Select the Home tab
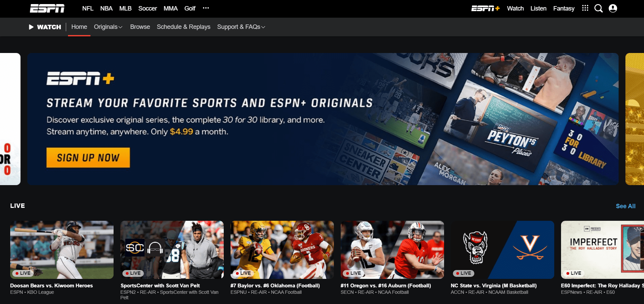The width and height of the screenshot is (644, 304). [79, 27]
